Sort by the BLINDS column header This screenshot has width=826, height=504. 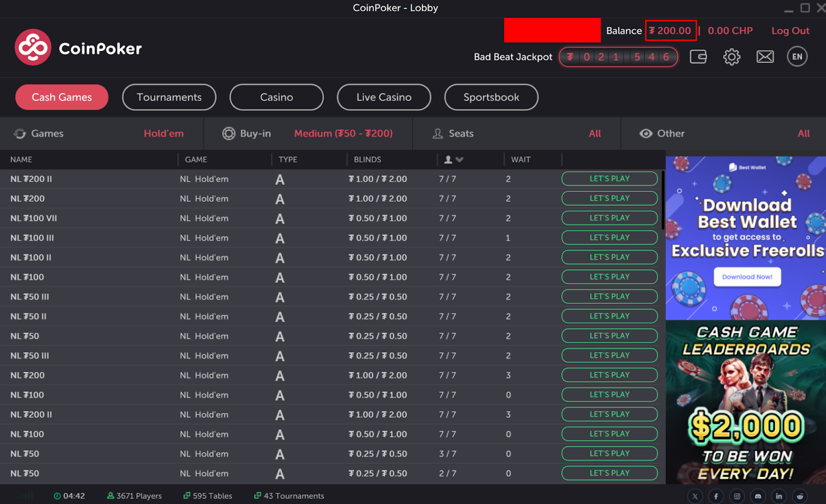pyautogui.click(x=368, y=160)
